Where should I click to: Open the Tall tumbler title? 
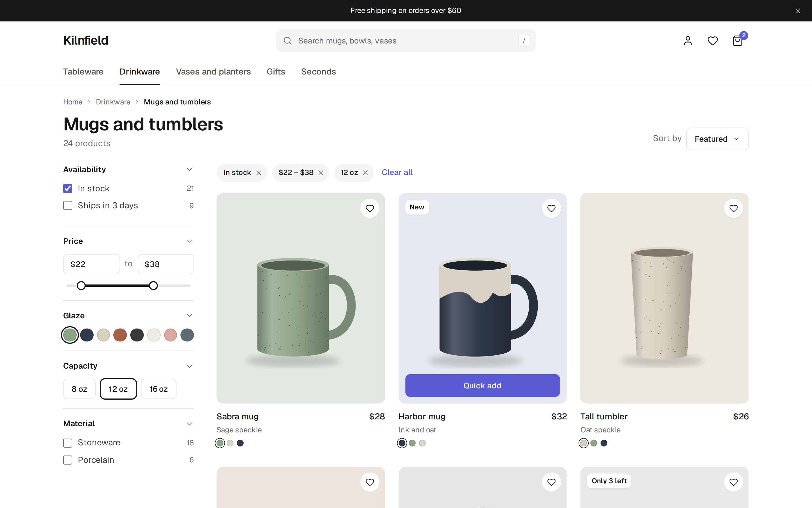[x=604, y=416]
